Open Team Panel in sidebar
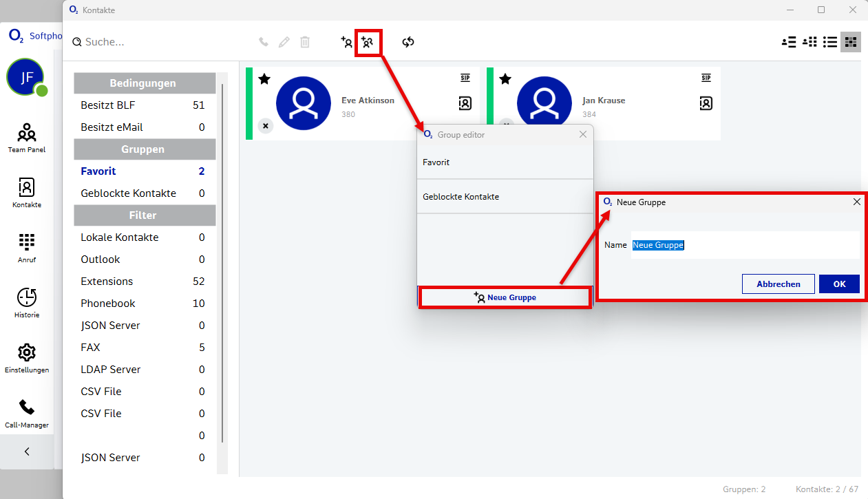868x499 pixels. point(27,138)
